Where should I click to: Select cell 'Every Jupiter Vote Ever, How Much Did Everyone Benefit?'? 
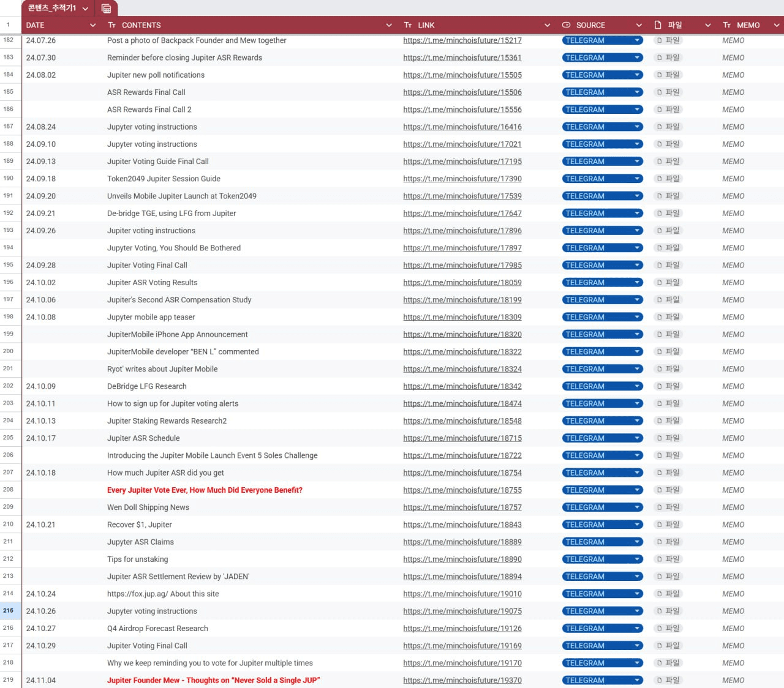pos(205,490)
